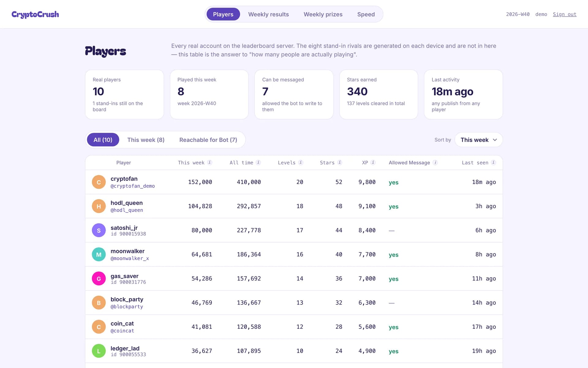588x368 pixels.
Task: Click the info icon beside Allowed Message header
Action: point(435,163)
